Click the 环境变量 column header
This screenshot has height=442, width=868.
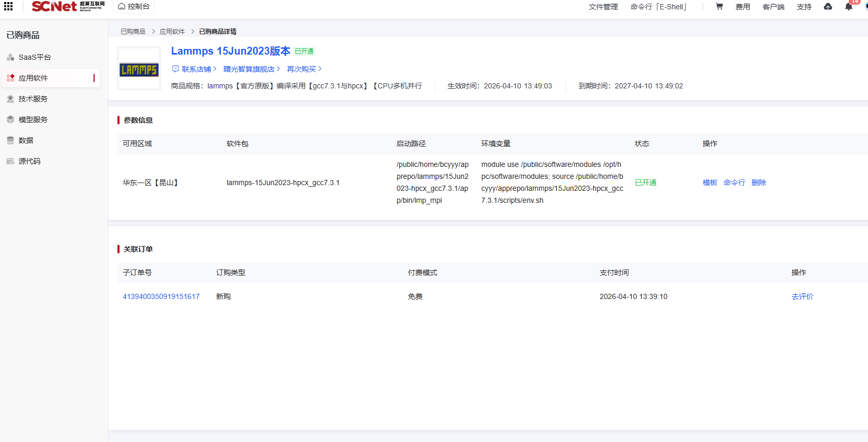pyautogui.click(x=496, y=144)
